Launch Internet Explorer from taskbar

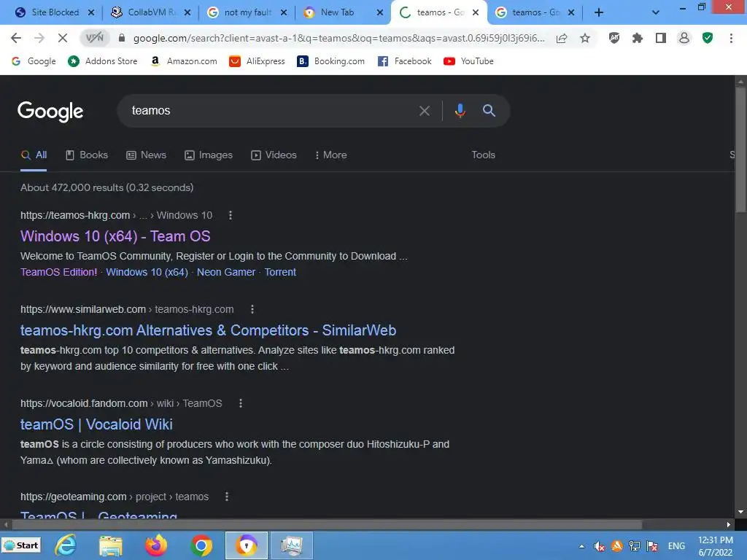[x=65, y=545]
